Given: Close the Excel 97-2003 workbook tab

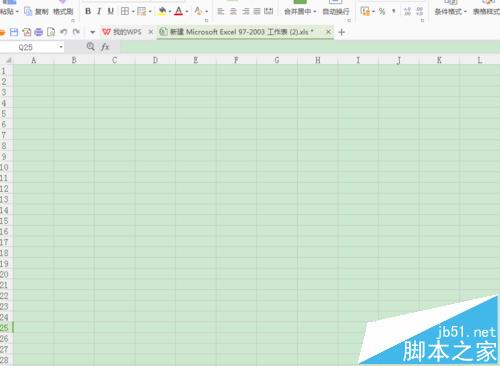Looking at the screenshot, I should pos(328,32).
